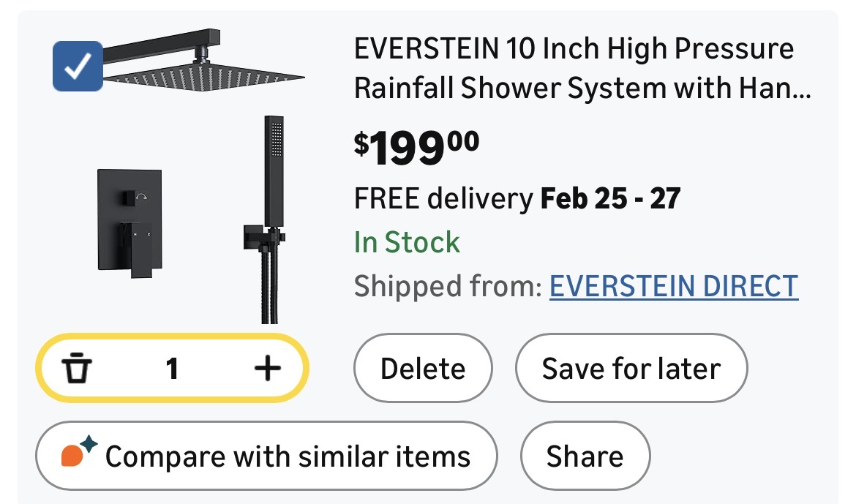Click the black shower valve control image
Image resolution: width=856 pixels, height=504 pixels.
pos(129,222)
